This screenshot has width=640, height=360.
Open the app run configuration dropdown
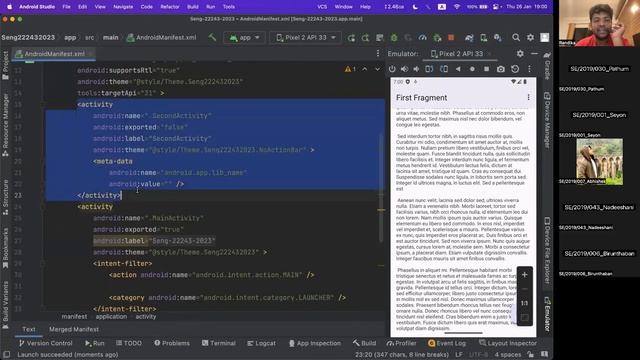(244, 38)
